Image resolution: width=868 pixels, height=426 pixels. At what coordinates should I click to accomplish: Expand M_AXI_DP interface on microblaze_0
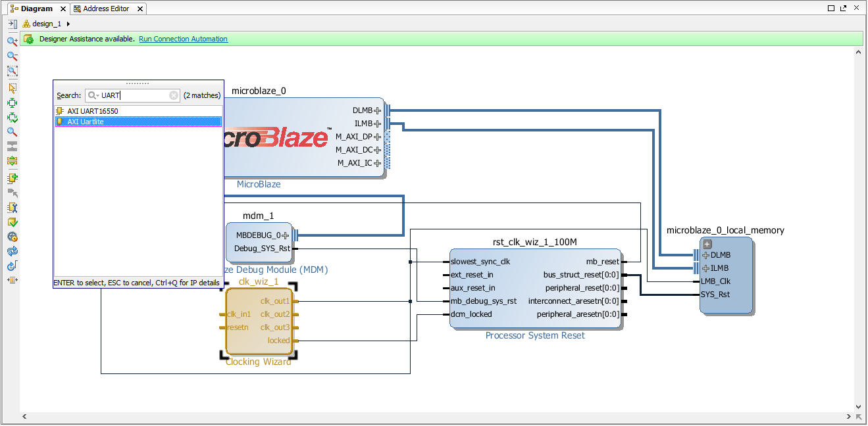click(378, 137)
